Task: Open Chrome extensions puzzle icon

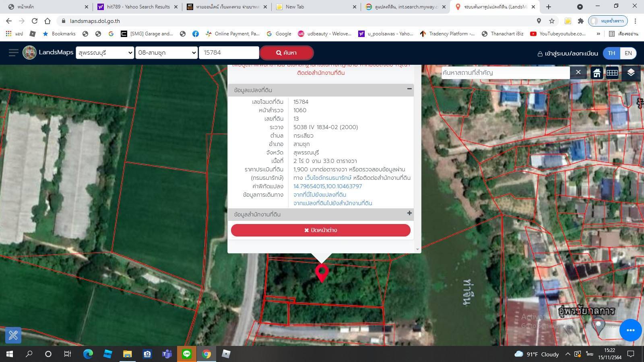Action: [x=580, y=21]
